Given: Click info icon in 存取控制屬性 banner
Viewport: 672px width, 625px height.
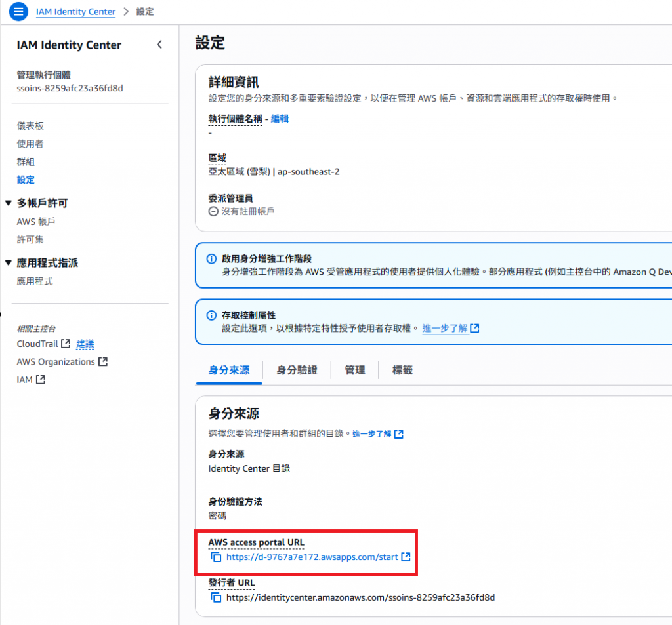Looking at the screenshot, I should [212, 315].
